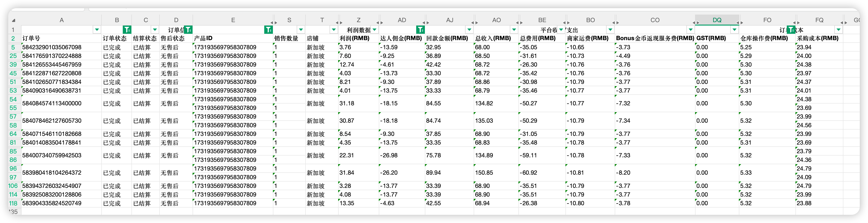Click the green filter icon in column FO
868x223 pixels.
[x=791, y=30]
